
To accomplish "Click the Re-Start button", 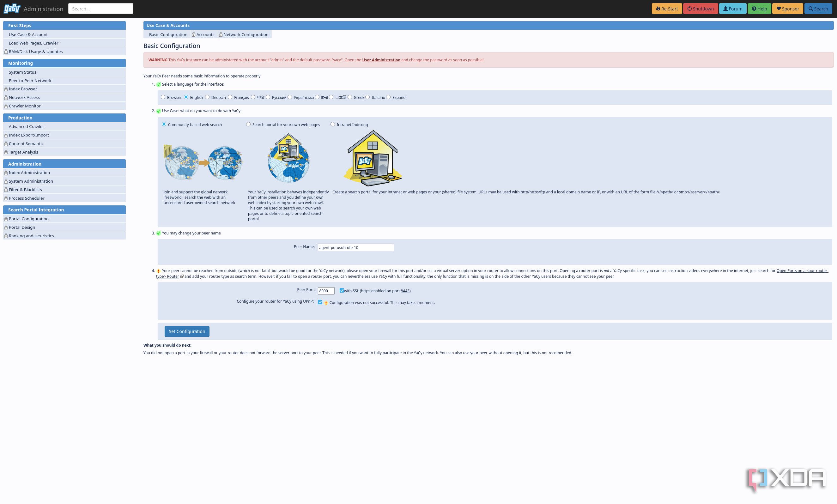I will point(667,9).
